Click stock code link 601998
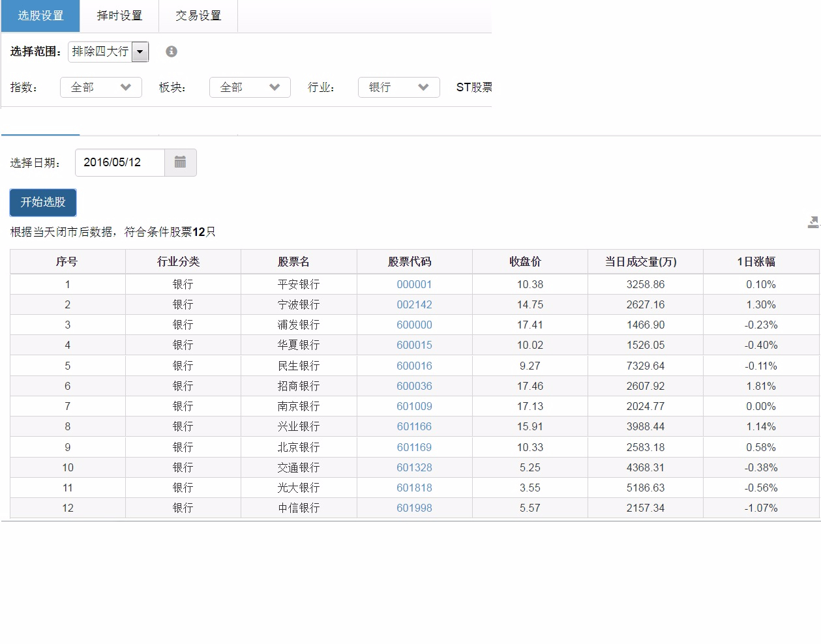821x644 pixels. 414,508
